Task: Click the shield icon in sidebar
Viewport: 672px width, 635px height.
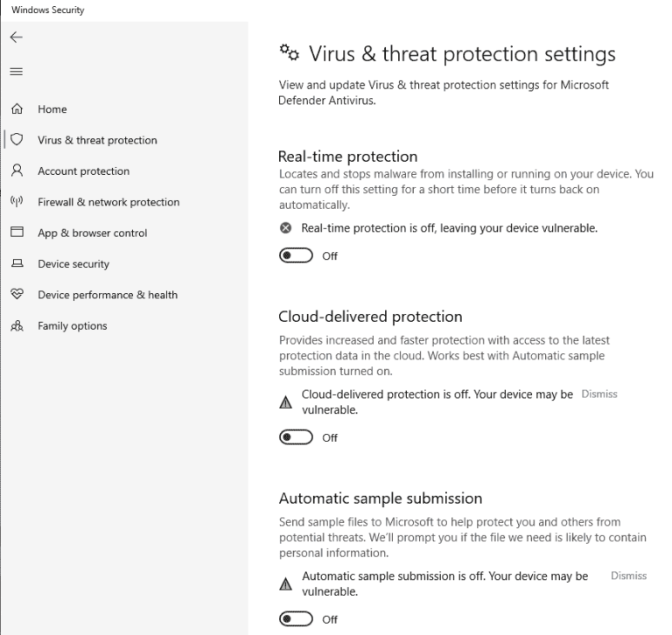Action: click(16, 140)
